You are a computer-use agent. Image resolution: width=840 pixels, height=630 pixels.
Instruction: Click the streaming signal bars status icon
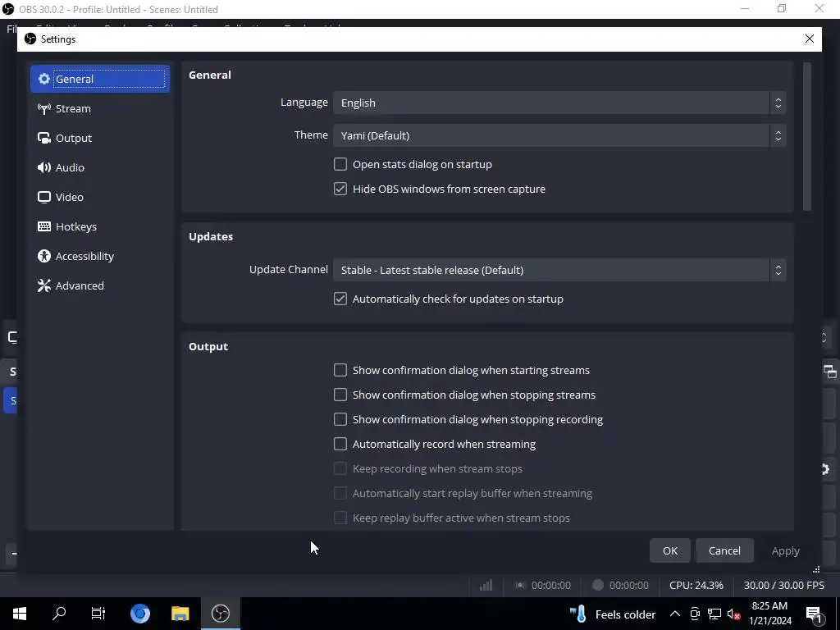coord(486,585)
